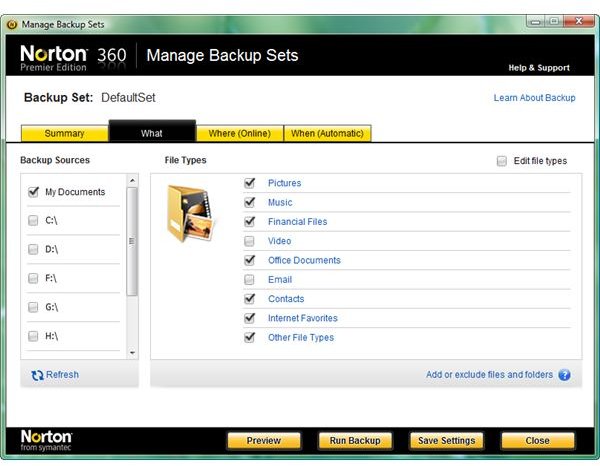Screen dimensions: 600x466
Task: Uncheck the Other File Types checkbox
Action: [x=249, y=337]
